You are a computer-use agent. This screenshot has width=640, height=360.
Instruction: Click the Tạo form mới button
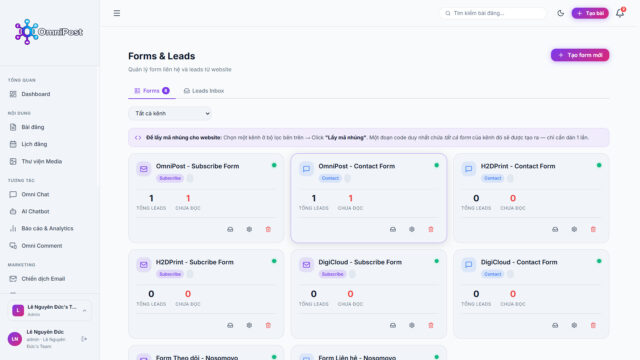point(580,55)
